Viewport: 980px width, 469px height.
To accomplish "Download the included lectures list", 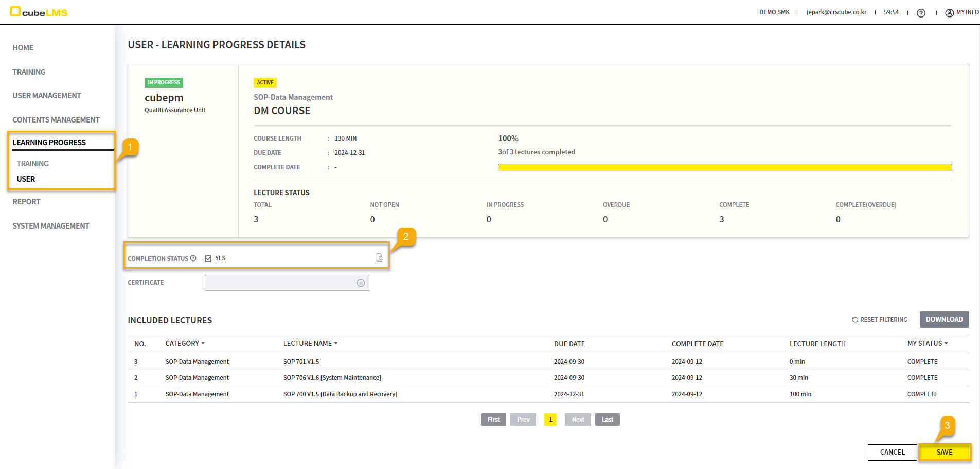I will [944, 319].
